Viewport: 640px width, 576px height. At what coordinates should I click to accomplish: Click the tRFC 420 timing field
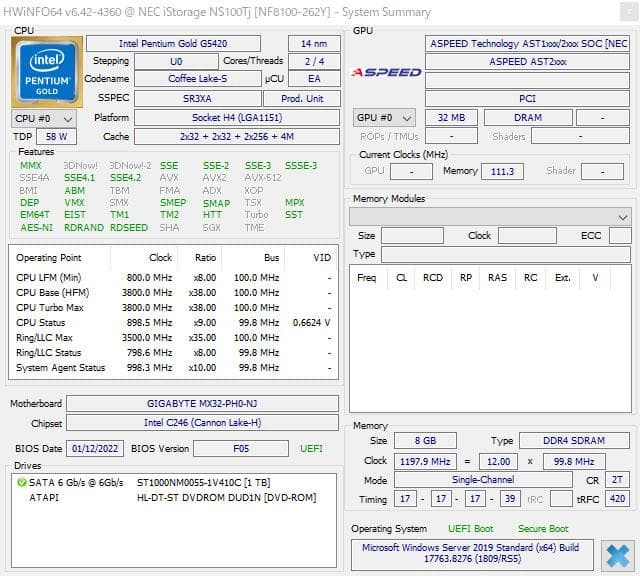617,498
